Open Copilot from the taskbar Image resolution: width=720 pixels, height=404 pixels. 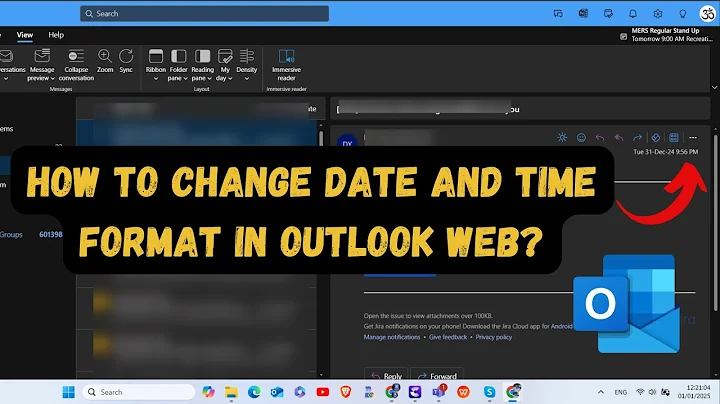pyautogui.click(x=208, y=392)
